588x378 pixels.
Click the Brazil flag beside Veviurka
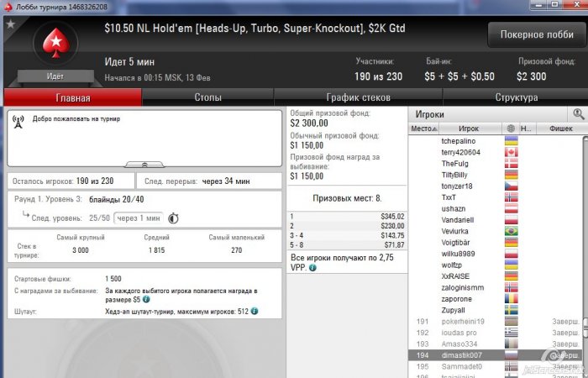coord(511,231)
